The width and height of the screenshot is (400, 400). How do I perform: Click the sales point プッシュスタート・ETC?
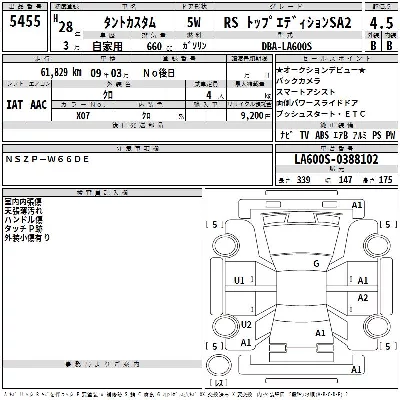tap(321, 114)
